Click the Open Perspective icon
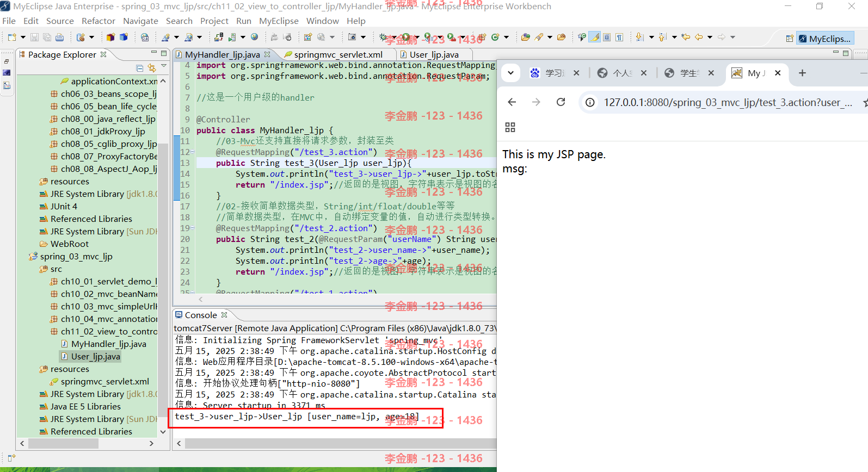868x472 pixels. pos(790,39)
